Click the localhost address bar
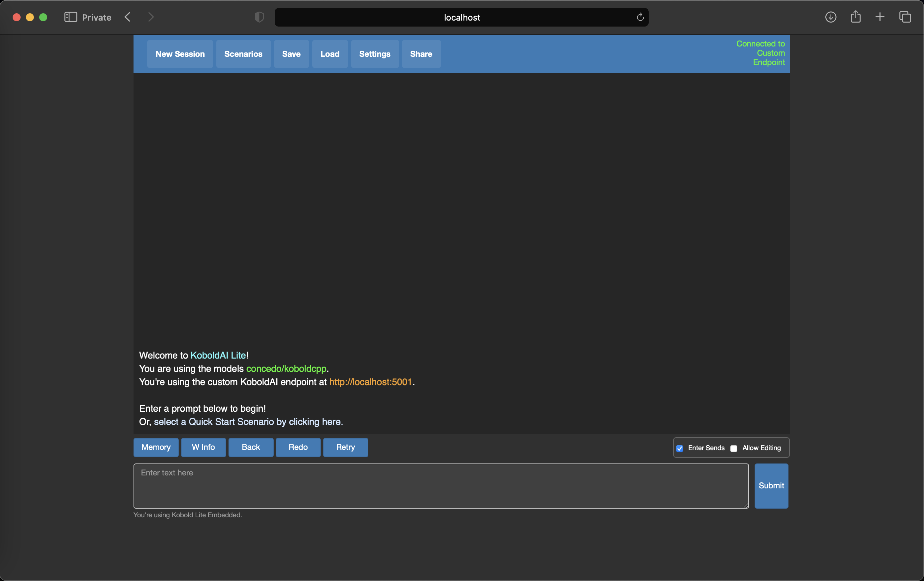The image size is (924, 581). (x=462, y=17)
